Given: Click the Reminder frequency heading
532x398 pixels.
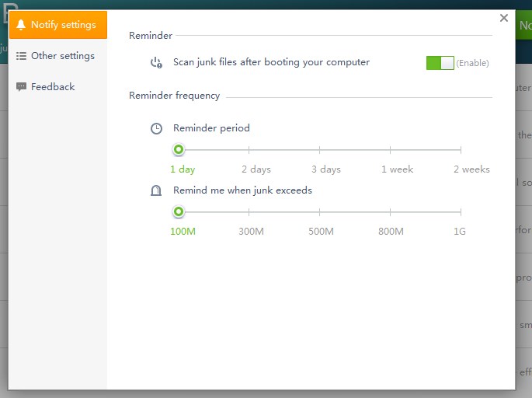Looking at the screenshot, I should (175, 96).
